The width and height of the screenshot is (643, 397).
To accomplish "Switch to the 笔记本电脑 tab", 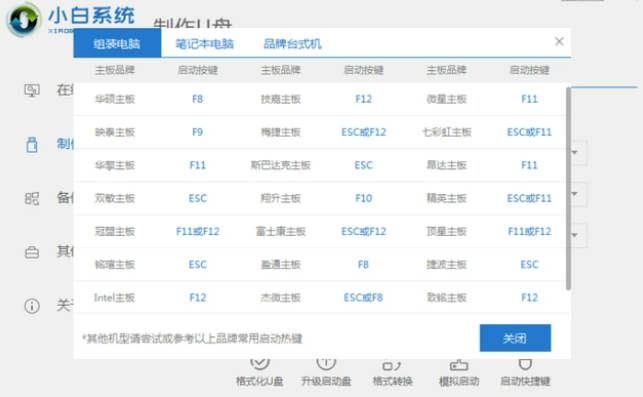I will click(205, 43).
